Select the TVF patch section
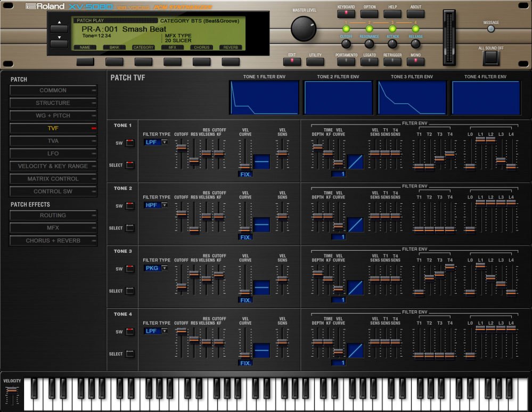The height and width of the screenshot is (412, 532). [x=53, y=128]
